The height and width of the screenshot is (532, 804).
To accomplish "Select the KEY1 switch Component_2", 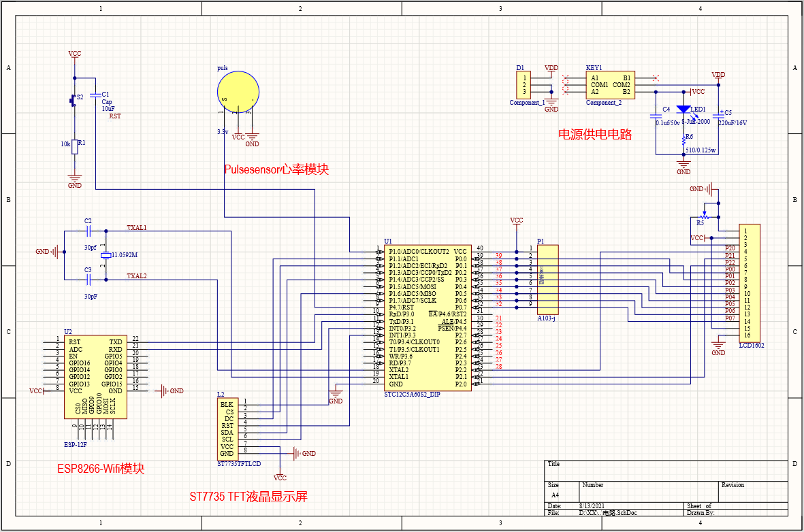I will 610,85.
